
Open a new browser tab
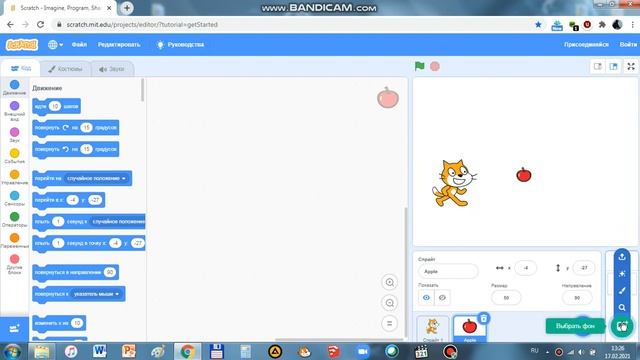tap(127, 8)
